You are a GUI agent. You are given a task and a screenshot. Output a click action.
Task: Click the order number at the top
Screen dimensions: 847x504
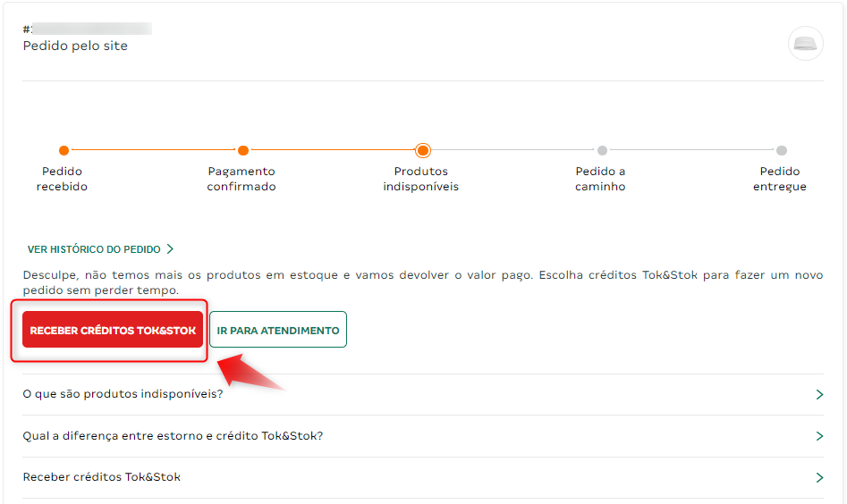(87, 29)
